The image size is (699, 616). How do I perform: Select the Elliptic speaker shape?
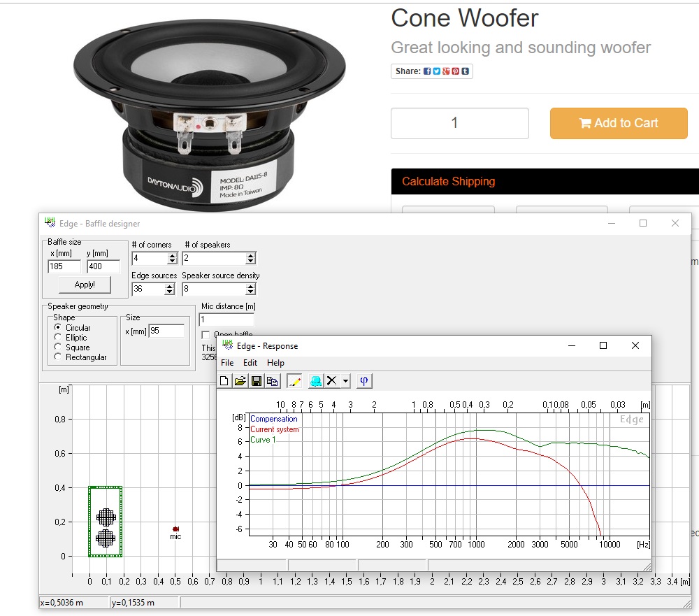tap(57, 337)
